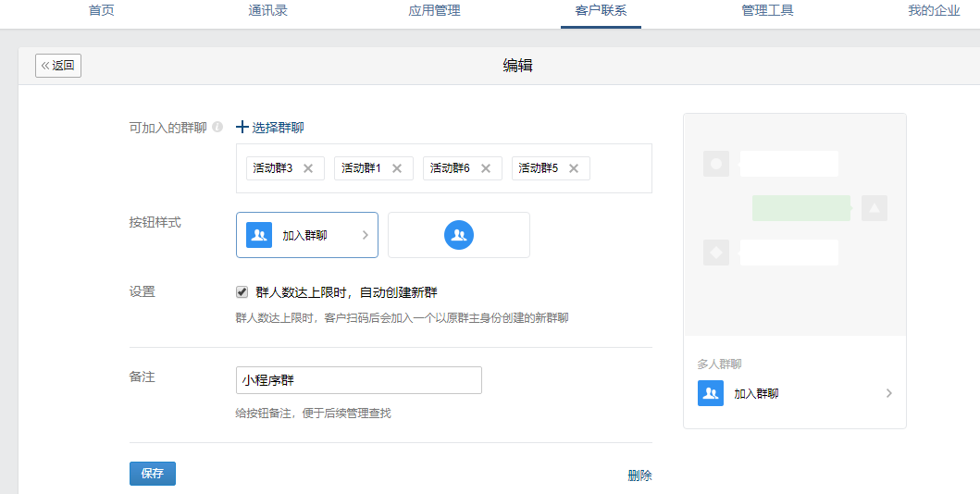Click the blue group icon in preview card
The height and width of the screenshot is (494, 980).
click(x=711, y=393)
